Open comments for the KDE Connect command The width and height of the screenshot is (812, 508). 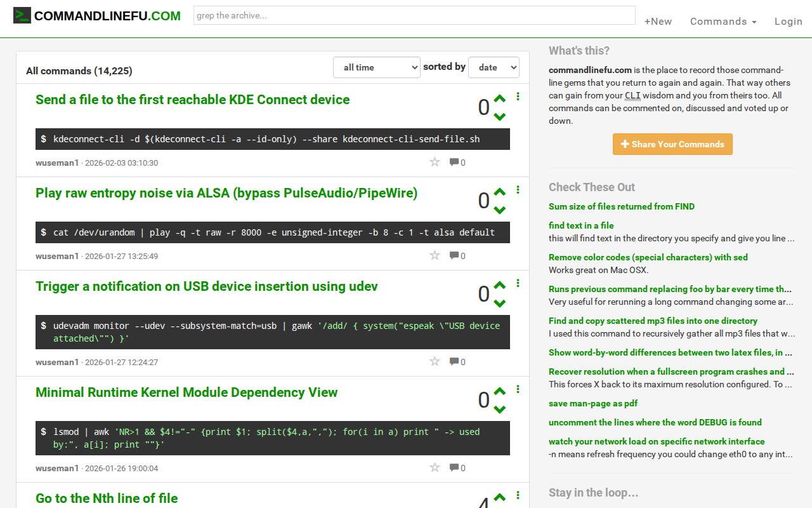[x=457, y=163]
